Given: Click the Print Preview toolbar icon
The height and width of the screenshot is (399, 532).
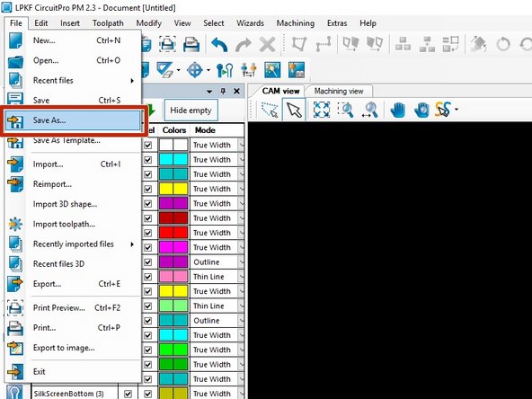Looking at the screenshot, I should [168, 44].
